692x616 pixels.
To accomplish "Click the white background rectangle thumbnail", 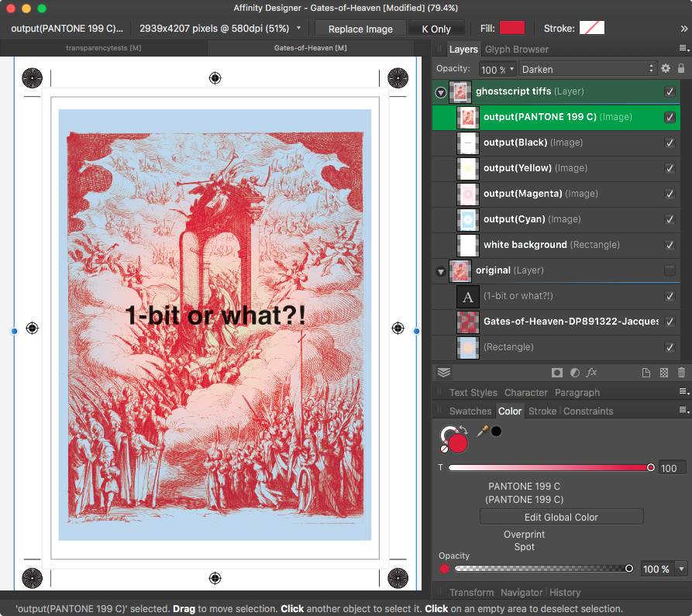I will tap(468, 246).
